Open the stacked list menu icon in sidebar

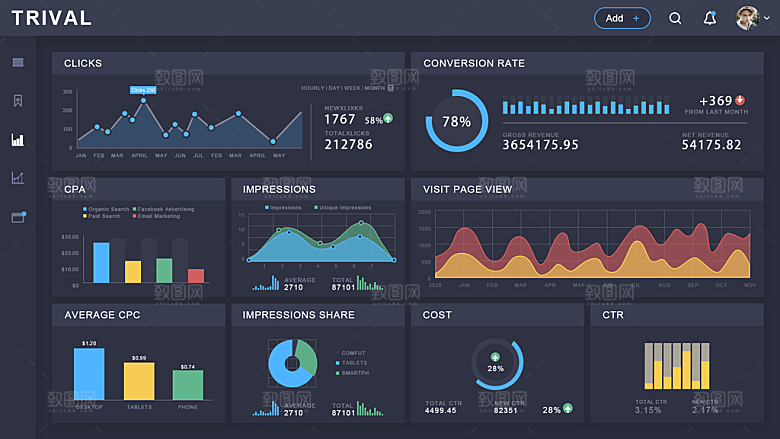pos(18,62)
